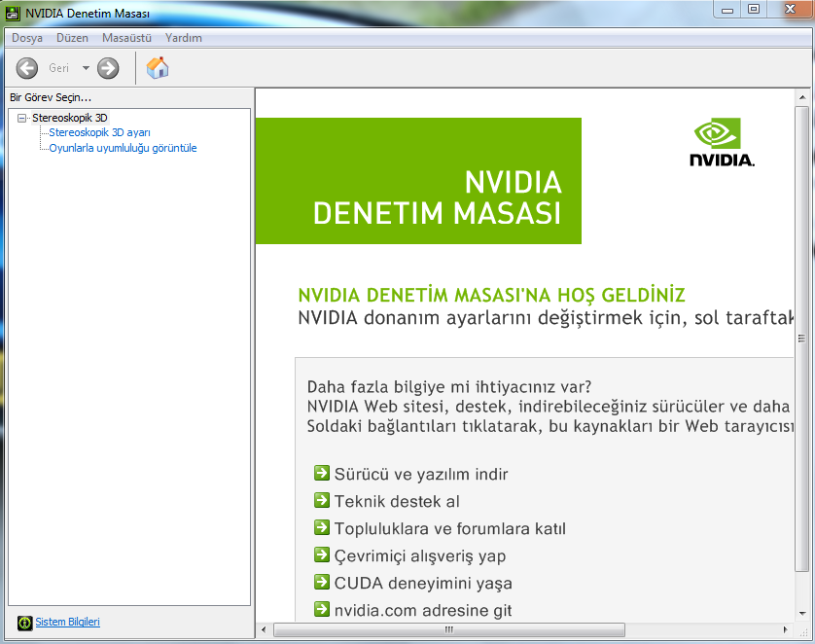Open the Sistem Bilgileri link
This screenshot has width=815, height=644.
67,623
